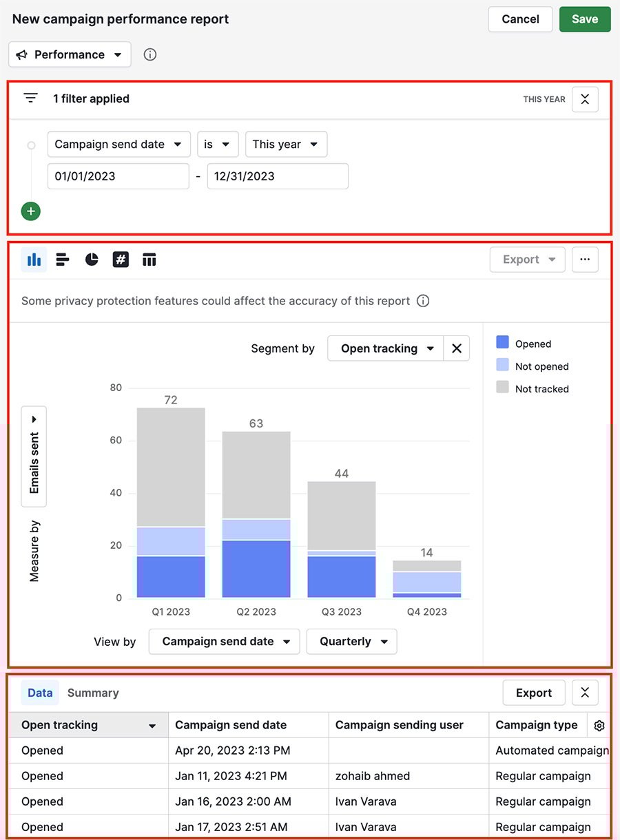The height and width of the screenshot is (840, 620).
Task: Select the table visualization icon
Action: (x=149, y=260)
